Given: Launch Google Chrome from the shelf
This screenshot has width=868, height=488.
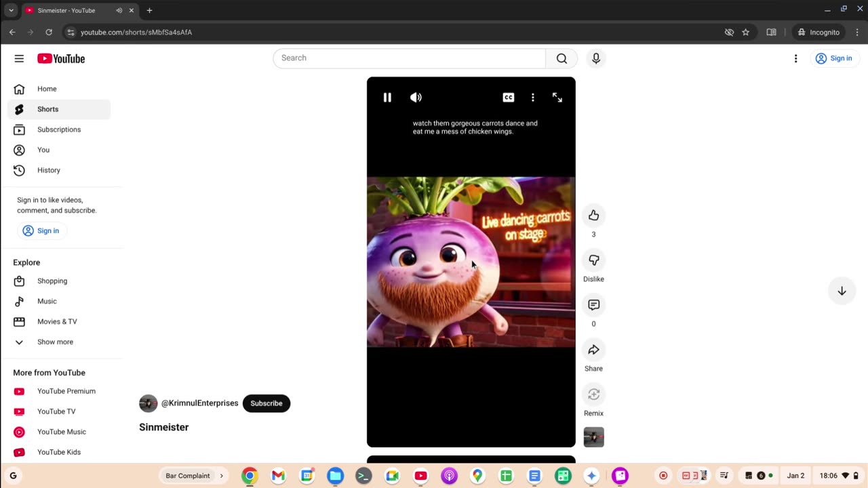Looking at the screenshot, I should point(250,476).
